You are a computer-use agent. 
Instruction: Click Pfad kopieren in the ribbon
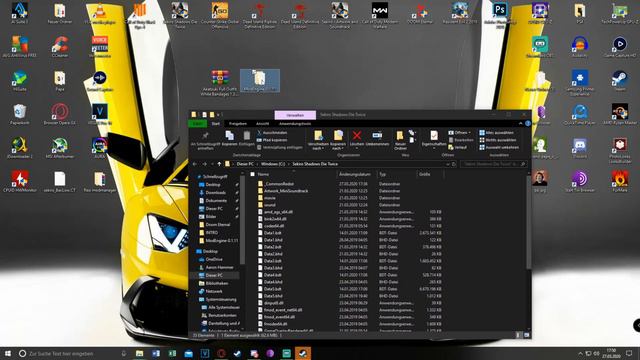click(x=272, y=140)
